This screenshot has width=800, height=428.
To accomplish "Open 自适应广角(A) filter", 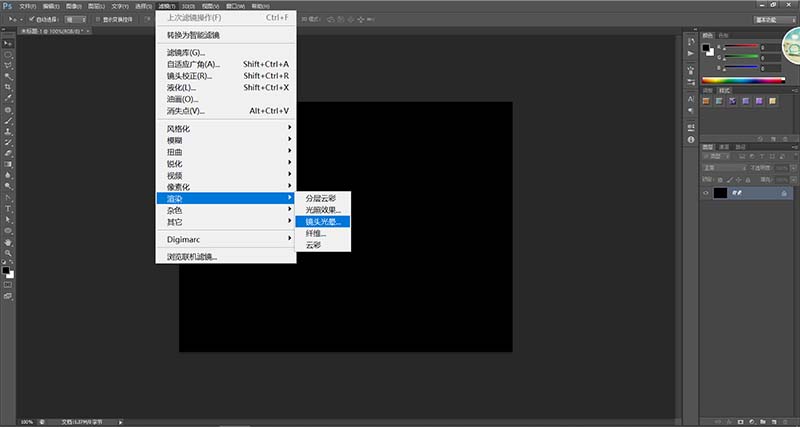I will click(226, 64).
